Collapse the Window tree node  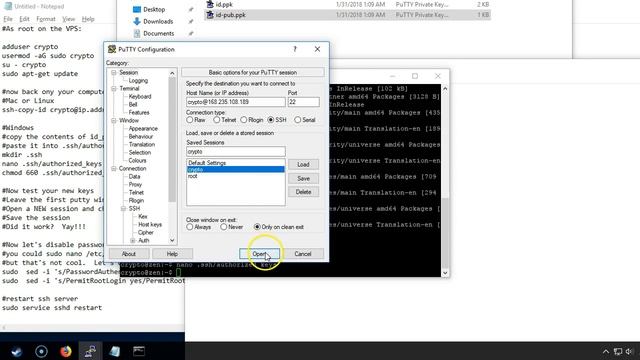pyautogui.click(x=114, y=120)
